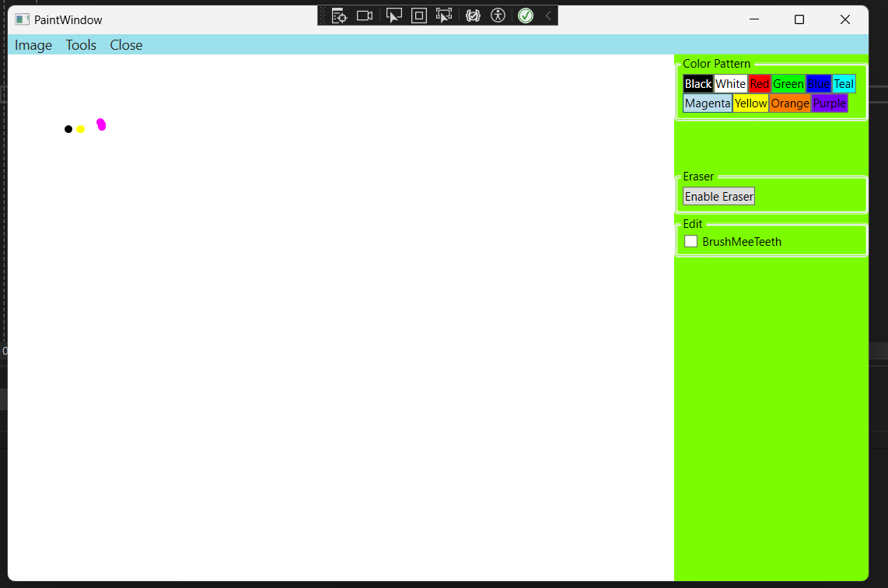Click the yellow dot on the canvas
The height and width of the screenshot is (588, 888).
click(x=81, y=129)
